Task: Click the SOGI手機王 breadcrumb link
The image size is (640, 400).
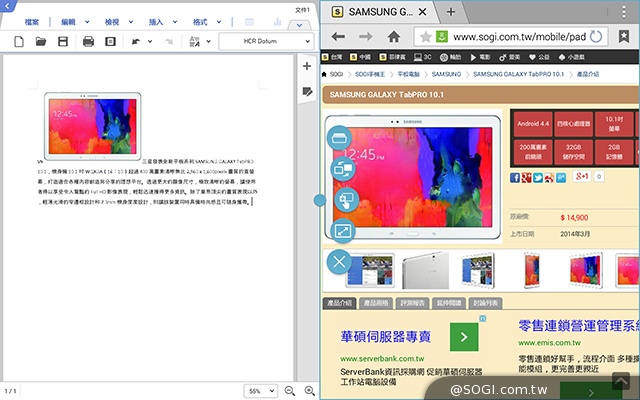Action: click(x=370, y=74)
